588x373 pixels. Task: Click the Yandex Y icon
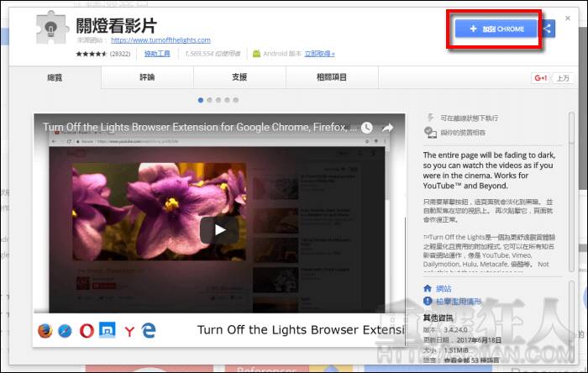pyautogui.click(x=129, y=331)
